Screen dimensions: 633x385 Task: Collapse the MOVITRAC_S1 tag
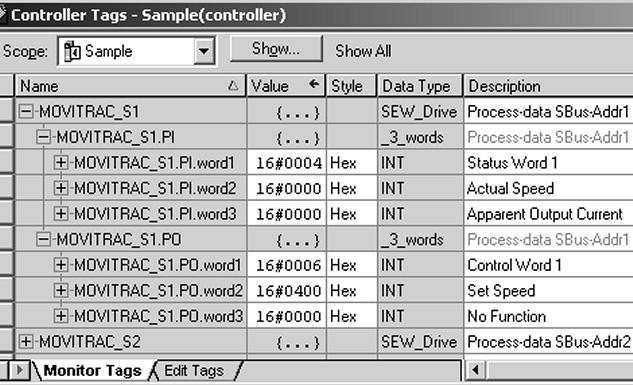click(26, 111)
